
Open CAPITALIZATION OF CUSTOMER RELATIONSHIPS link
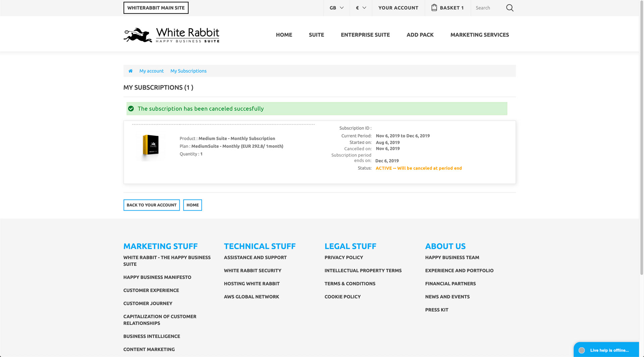point(160,320)
